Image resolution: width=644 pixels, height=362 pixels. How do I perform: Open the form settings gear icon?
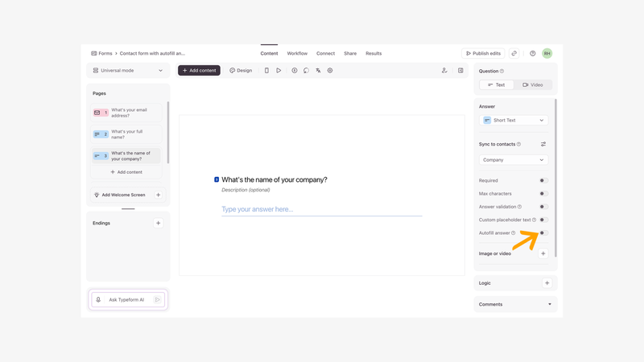click(330, 71)
